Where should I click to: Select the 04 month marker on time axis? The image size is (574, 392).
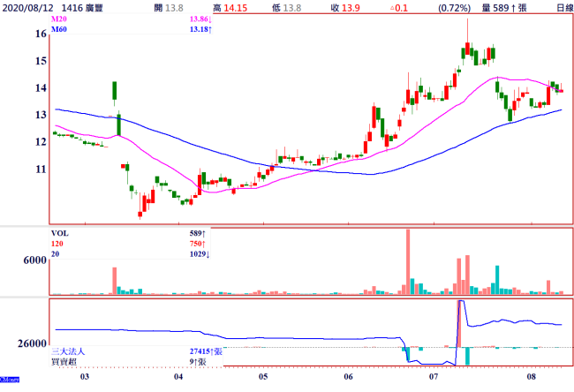click(178, 377)
